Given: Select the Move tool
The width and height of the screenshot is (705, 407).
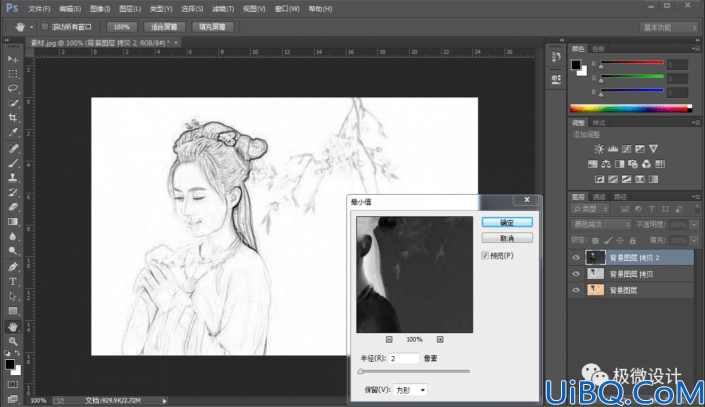Looking at the screenshot, I should (x=13, y=59).
